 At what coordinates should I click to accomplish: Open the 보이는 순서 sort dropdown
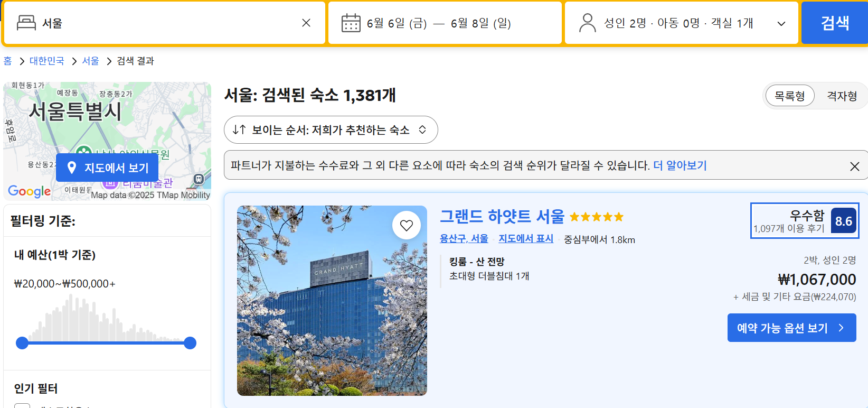coord(331,129)
